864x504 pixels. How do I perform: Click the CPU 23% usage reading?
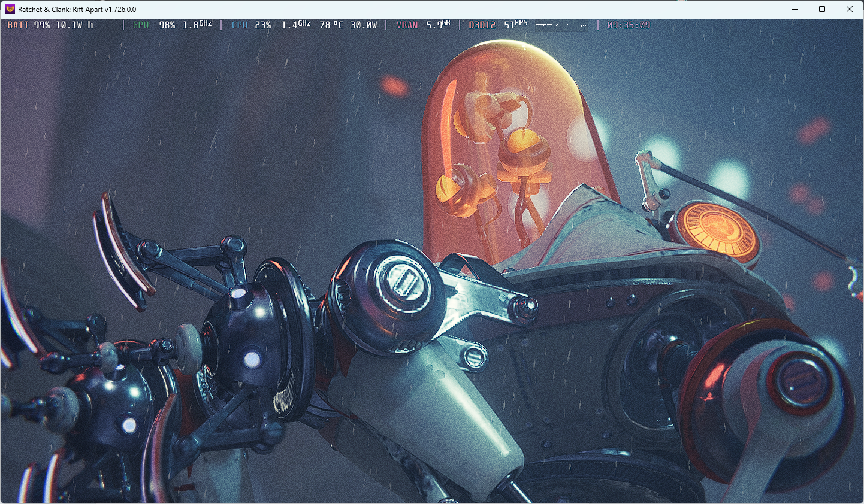click(x=251, y=25)
